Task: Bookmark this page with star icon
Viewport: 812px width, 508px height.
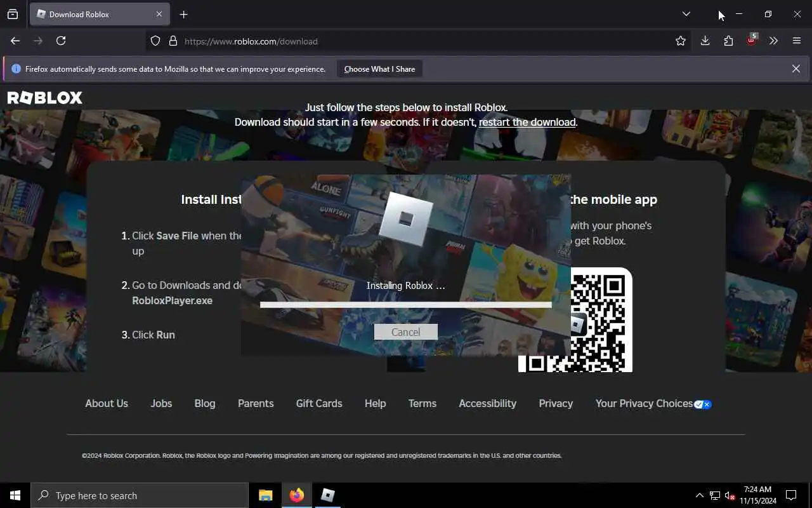Action: 681,41
